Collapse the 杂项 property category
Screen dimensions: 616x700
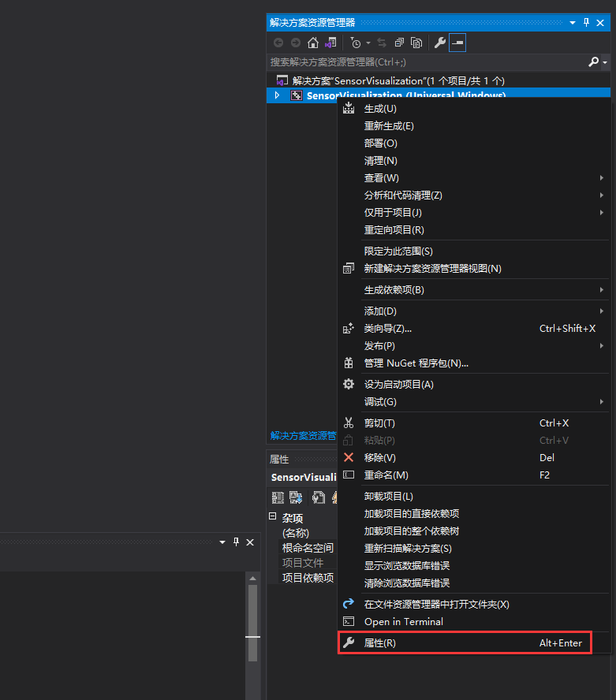(x=273, y=517)
